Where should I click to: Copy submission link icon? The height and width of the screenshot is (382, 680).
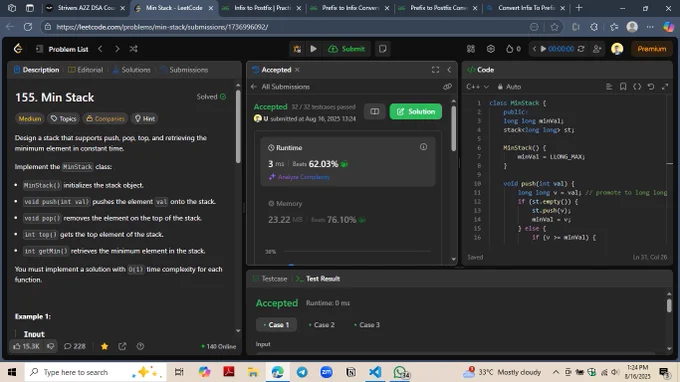447,87
